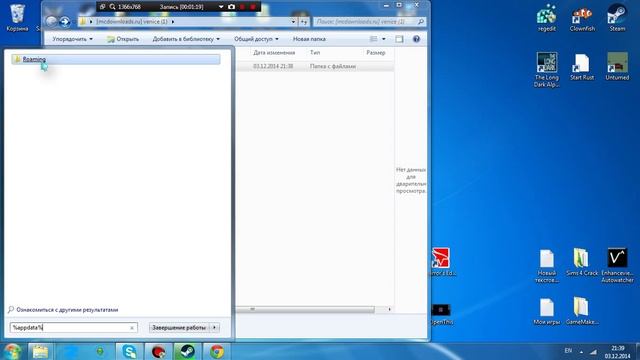Click the recorder window-select icon
This screenshot has width=640, height=360.
(102, 7)
